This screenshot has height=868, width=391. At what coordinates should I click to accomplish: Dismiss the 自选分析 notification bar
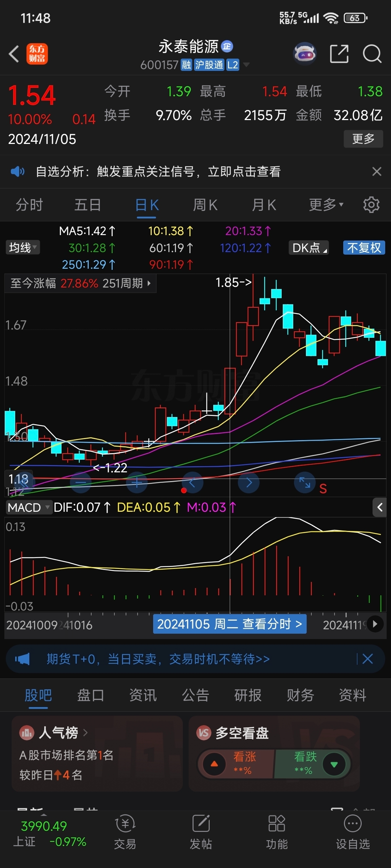point(377,171)
